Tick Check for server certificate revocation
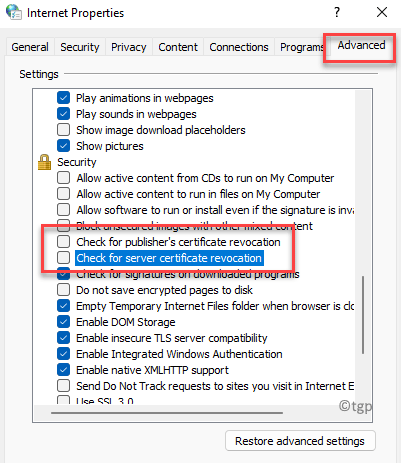The width and height of the screenshot is (401, 463). [63, 258]
